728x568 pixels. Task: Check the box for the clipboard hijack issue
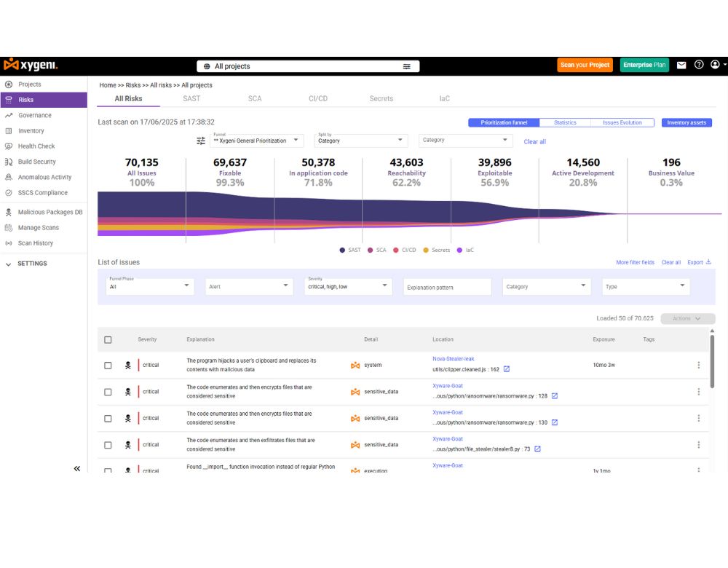[108, 365]
